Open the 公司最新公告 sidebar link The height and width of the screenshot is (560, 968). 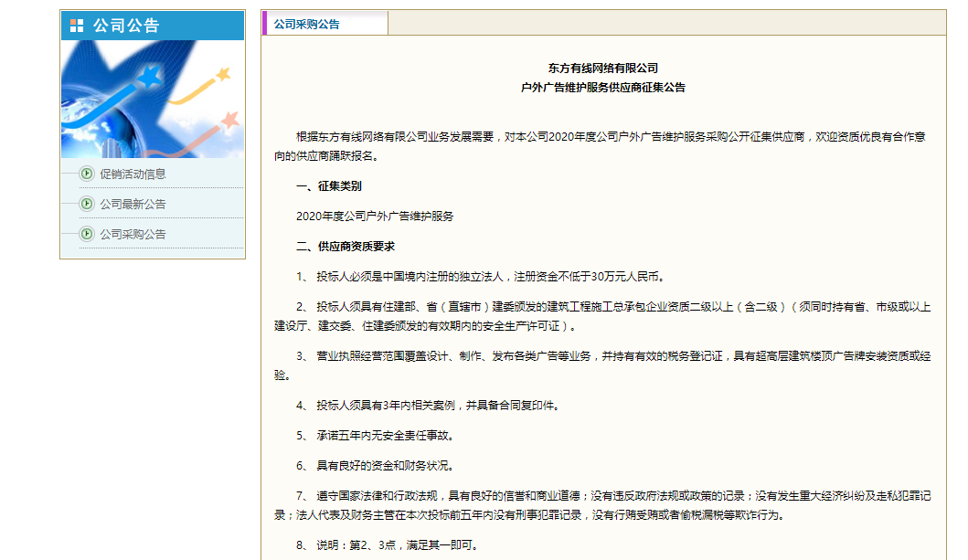[133, 204]
